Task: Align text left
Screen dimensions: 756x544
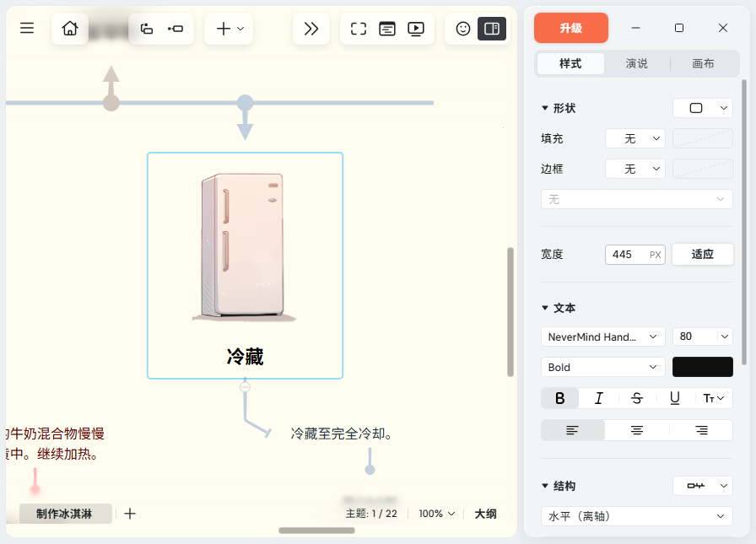Action: (572, 430)
